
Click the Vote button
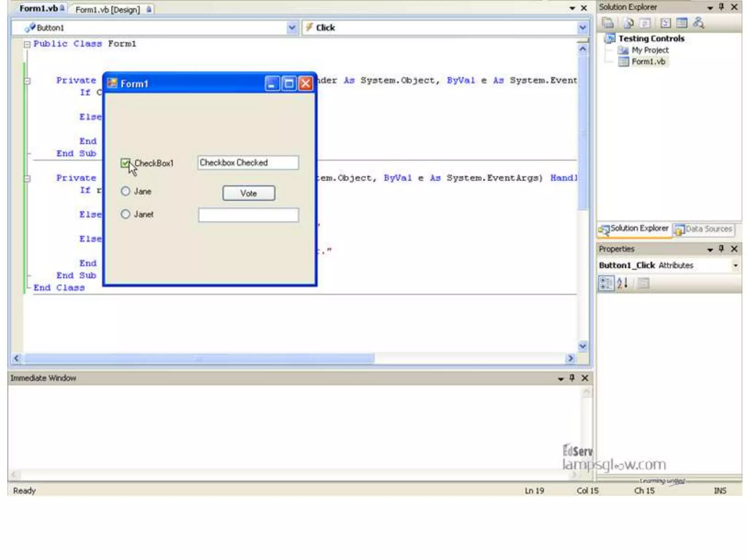pyautogui.click(x=249, y=193)
